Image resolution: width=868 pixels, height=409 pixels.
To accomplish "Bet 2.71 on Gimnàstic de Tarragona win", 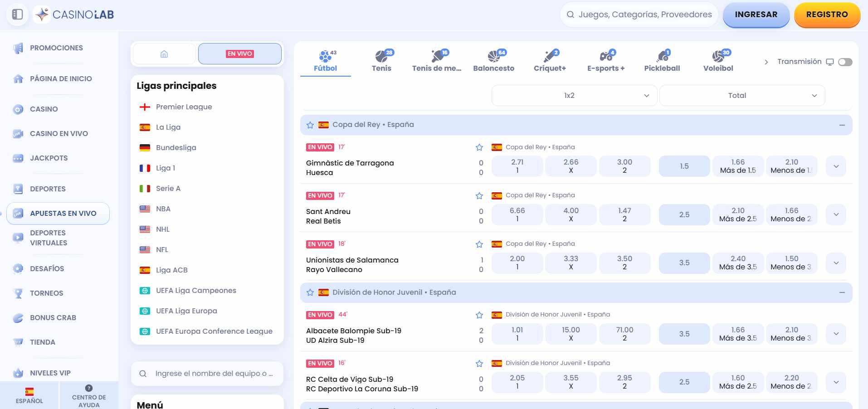I will 517,166.
